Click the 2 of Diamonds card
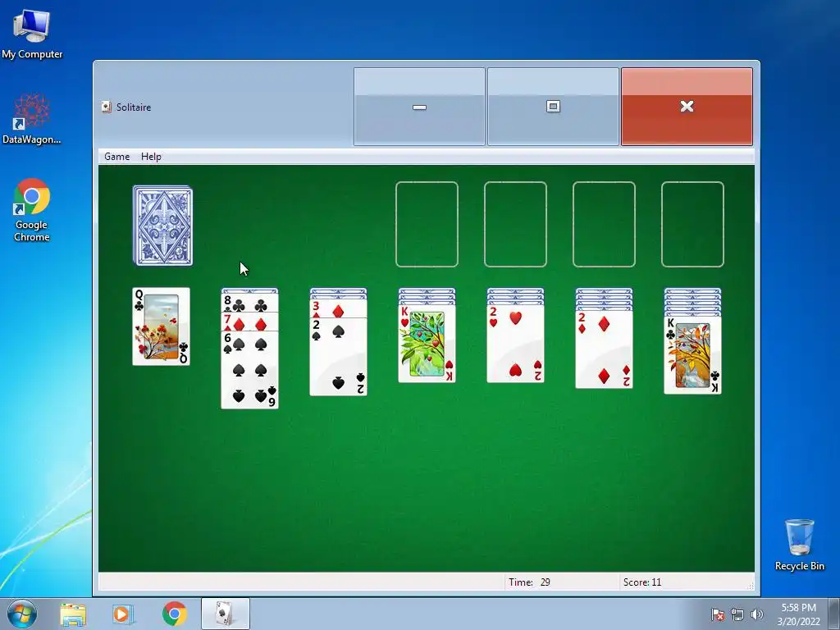The height and width of the screenshot is (630, 840). pos(605,349)
